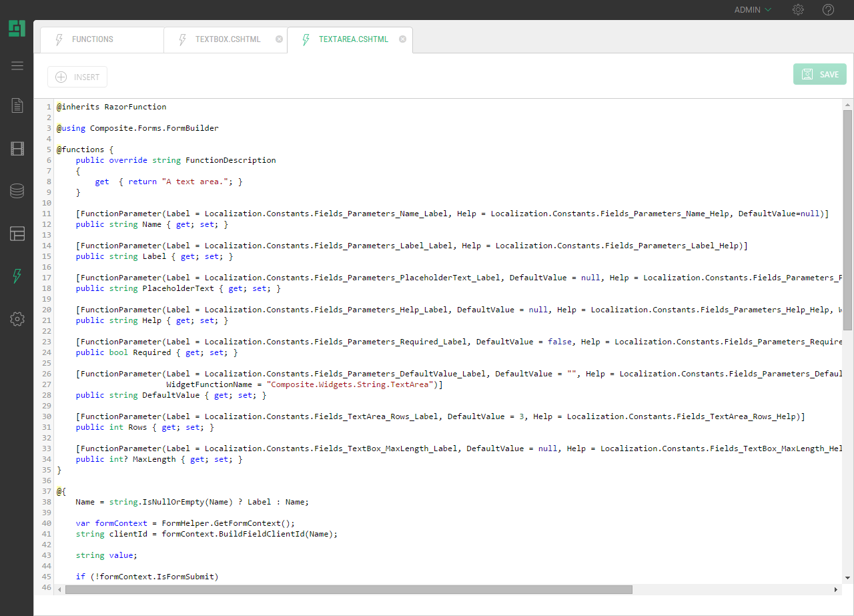Screen dimensions: 854x616
Task: Open the Data database perspective icon
Action: pyautogui.click(x=17, y=191)
